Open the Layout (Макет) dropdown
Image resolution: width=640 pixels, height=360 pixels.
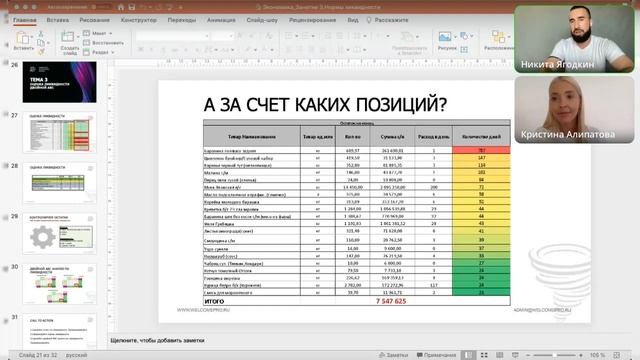click(x=98, y=33)
